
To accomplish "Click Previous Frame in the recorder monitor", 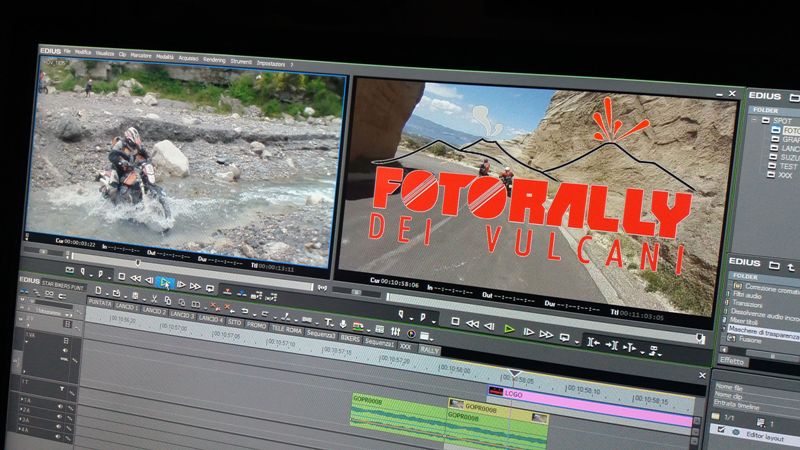I will point(489,327).
